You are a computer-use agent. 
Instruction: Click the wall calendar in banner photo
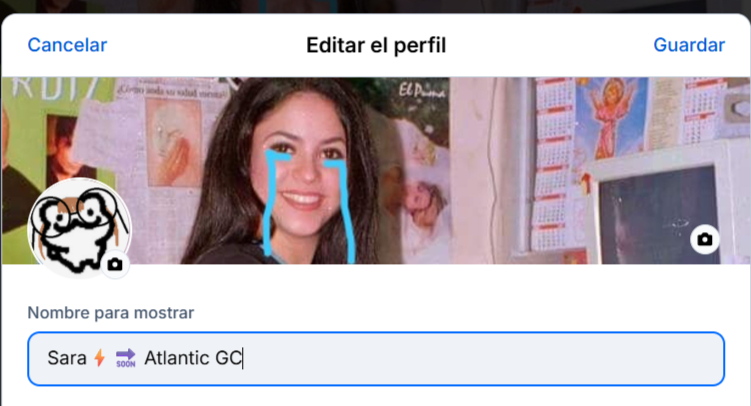(553, 163)
